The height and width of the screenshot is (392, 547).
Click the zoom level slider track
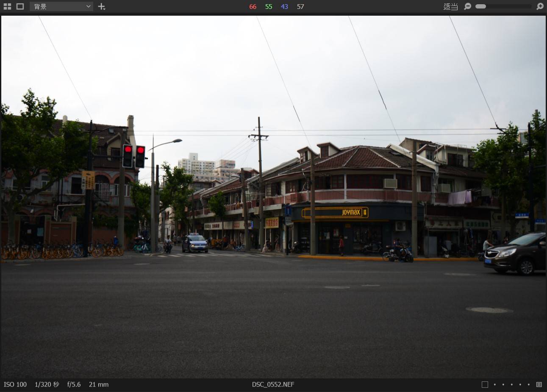click(x=503, y=6)
